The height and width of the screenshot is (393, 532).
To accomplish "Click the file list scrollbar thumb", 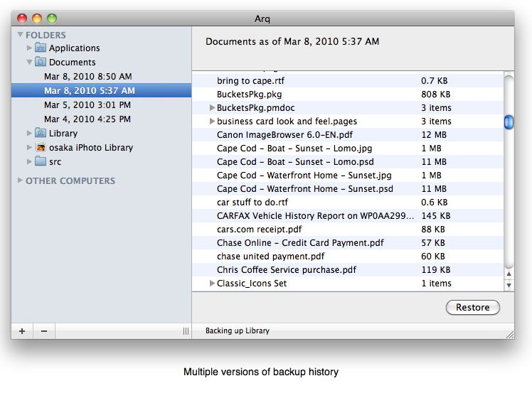I will 509,122.
